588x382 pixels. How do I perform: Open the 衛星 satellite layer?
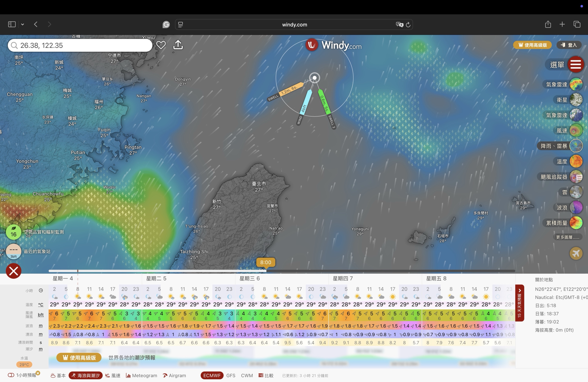(x=576, y=100)
